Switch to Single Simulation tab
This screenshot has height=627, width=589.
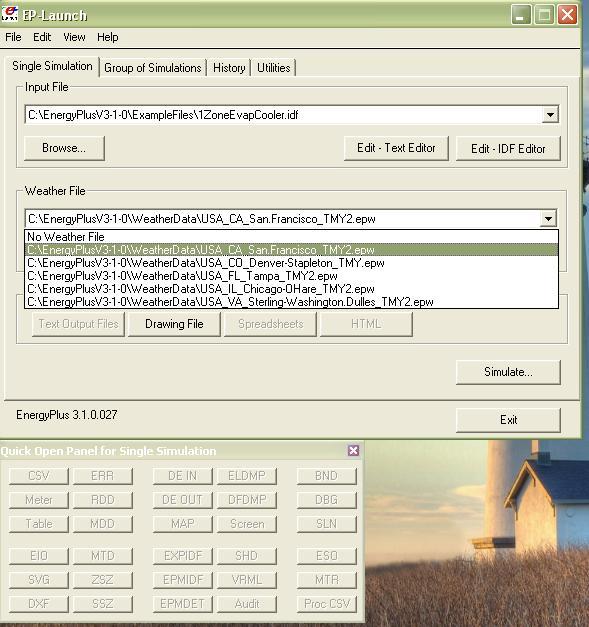tap(52, 66)
